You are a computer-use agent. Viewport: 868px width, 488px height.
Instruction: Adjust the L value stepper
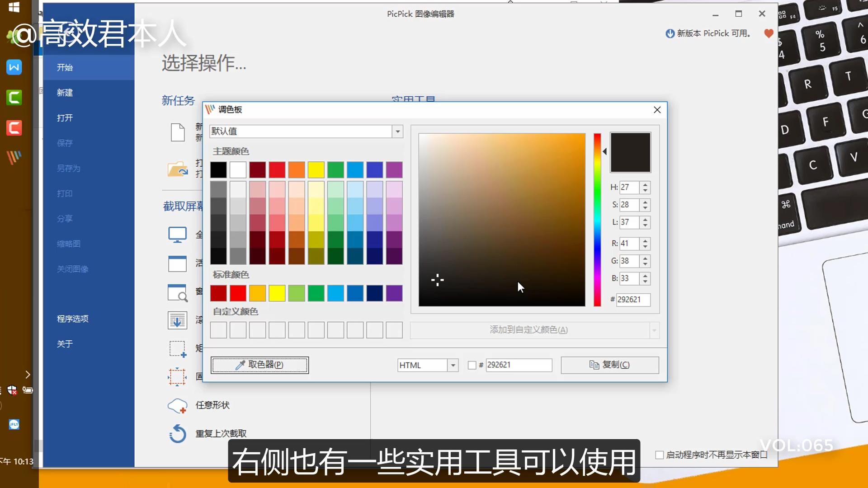[x=645, y=222]
